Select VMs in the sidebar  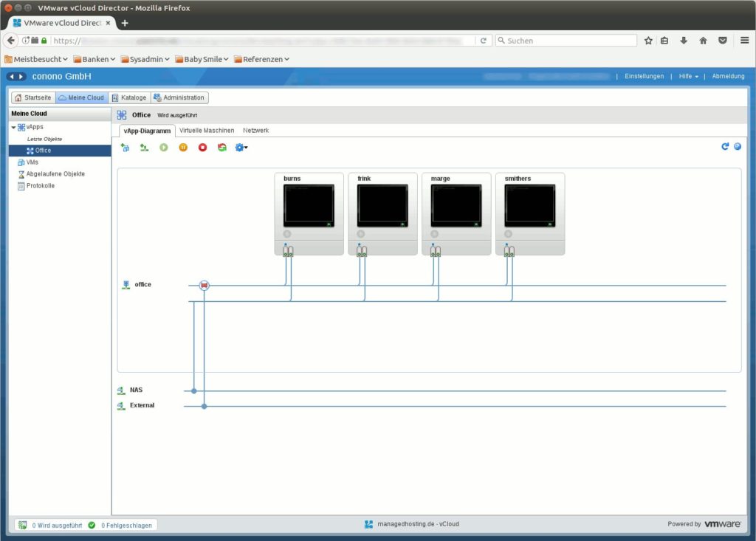tap(28, 162)
